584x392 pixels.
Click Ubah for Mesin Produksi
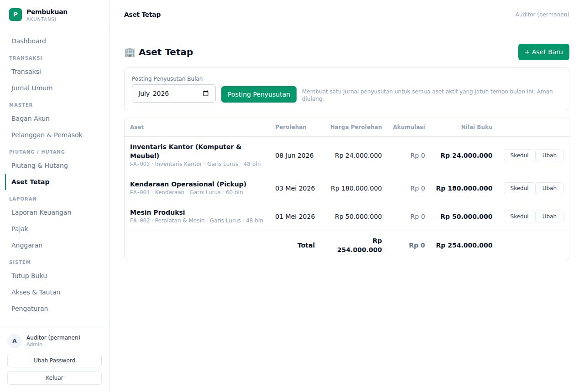(x=549, y=217)
